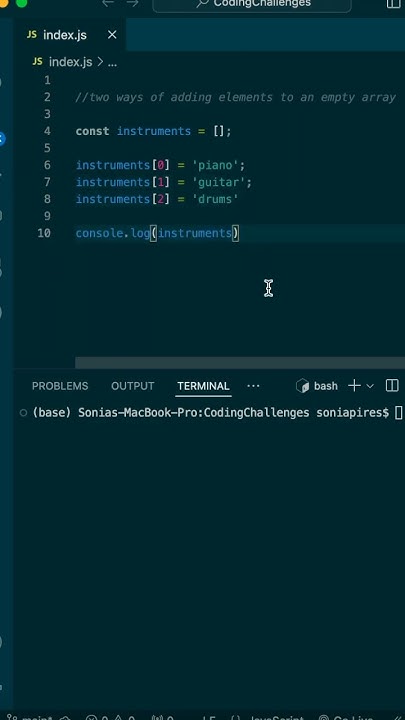
Task: Open the CodingChallenges command center search
Action: pyautogui.click(x=252, y=4)
